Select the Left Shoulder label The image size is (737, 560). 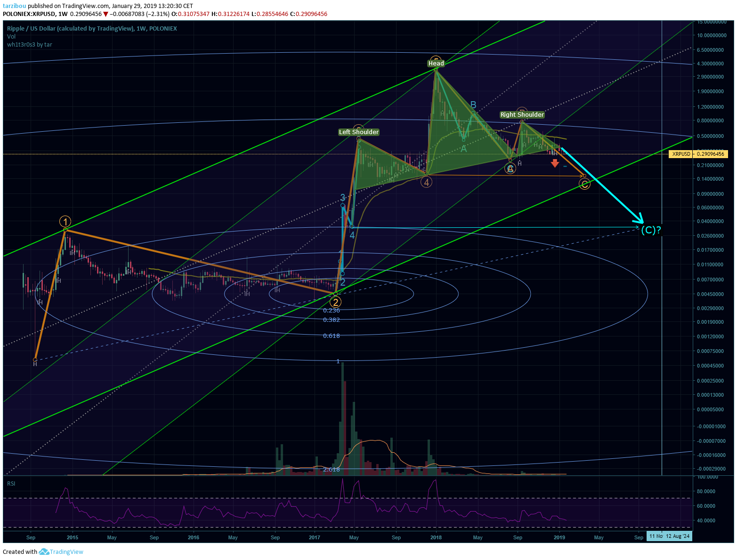(x=359, y=132)
